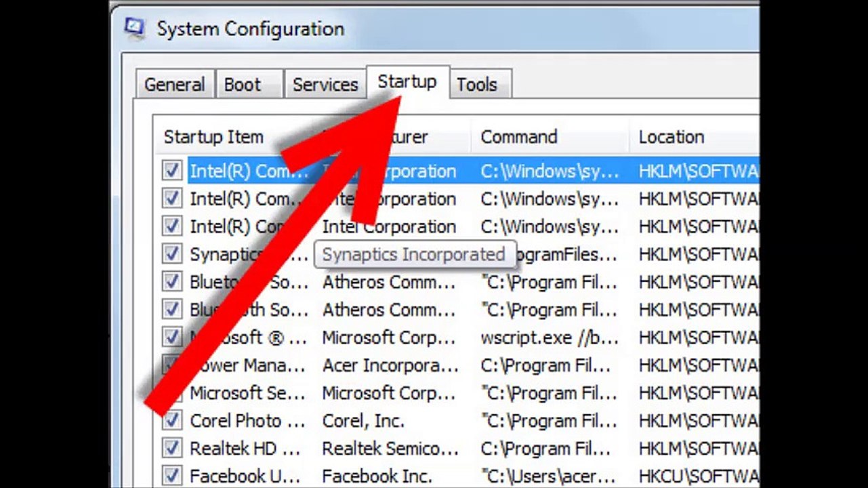
Task: Sort by the Location column header
Action: click(671, 137)
